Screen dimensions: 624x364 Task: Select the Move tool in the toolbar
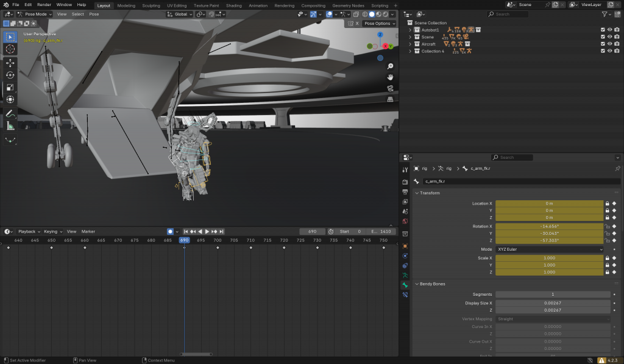coord(10,63)
